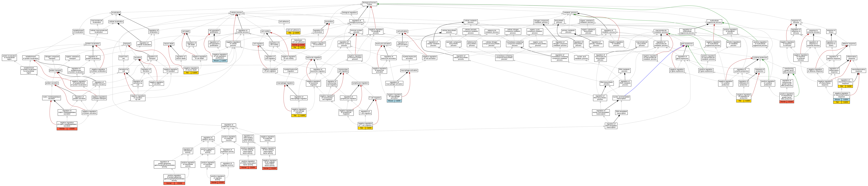
Task: Click the Cd200 cell under 'negative regulation of neuron death'
Action: click(x=195, y=73)
